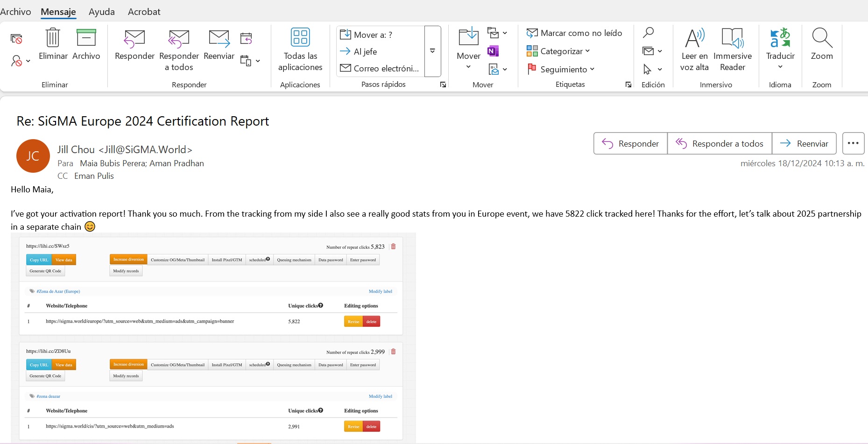Viewport: 868px width, 444px height.
Task: Click the ribbon Responder icon
Action: coord(134,38)
